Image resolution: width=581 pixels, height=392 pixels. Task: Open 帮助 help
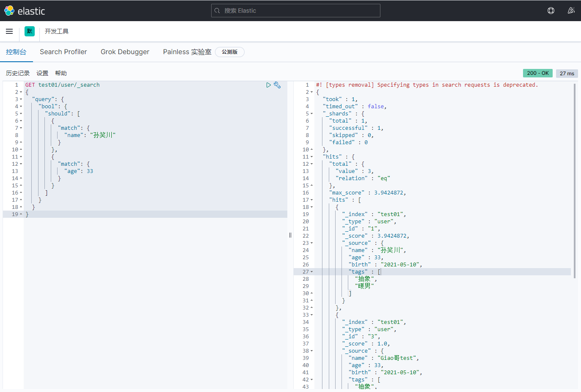tap(61, 73)
